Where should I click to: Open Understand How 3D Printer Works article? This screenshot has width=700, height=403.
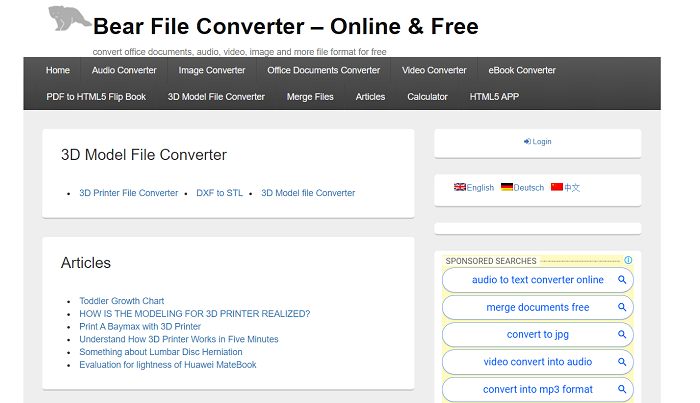[x=179, y=339]
